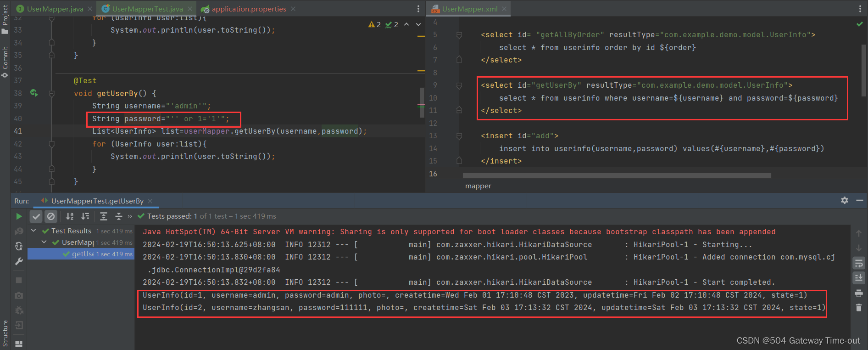Collapse the Test Results tree node
This screenshot has width=868, height=350.
(x=33, y=231)
